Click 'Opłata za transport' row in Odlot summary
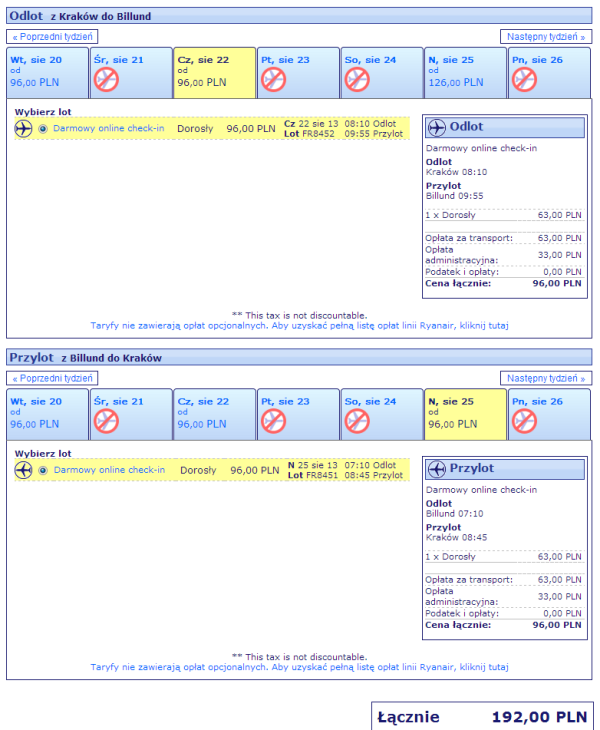Screen dimensions: 600x730 tap(504, 238)
